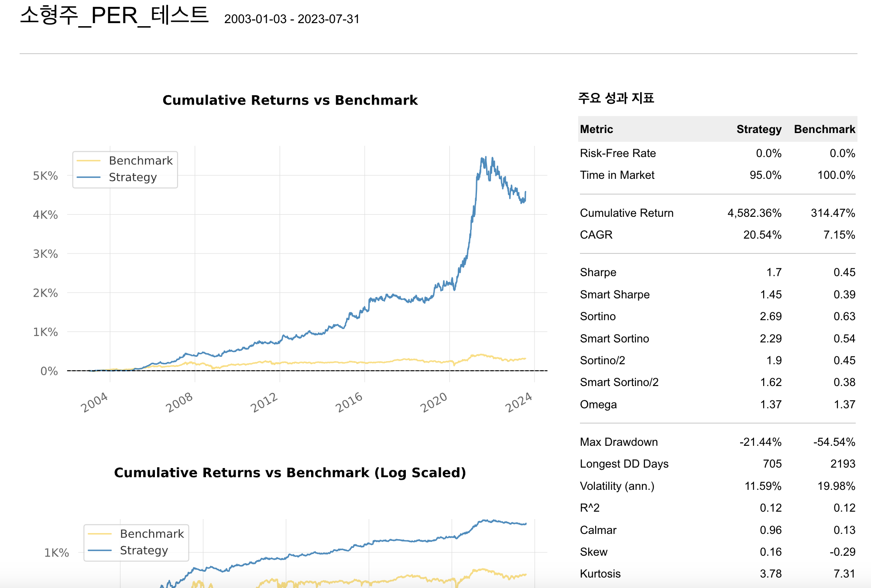
Task: Click the Time in Market row label
Action: 617,175
